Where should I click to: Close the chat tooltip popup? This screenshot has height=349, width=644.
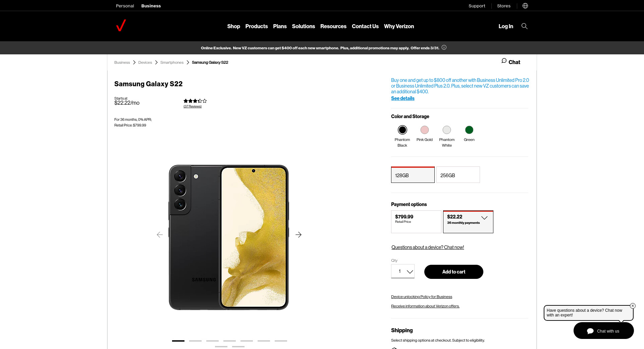coord(633,306)
